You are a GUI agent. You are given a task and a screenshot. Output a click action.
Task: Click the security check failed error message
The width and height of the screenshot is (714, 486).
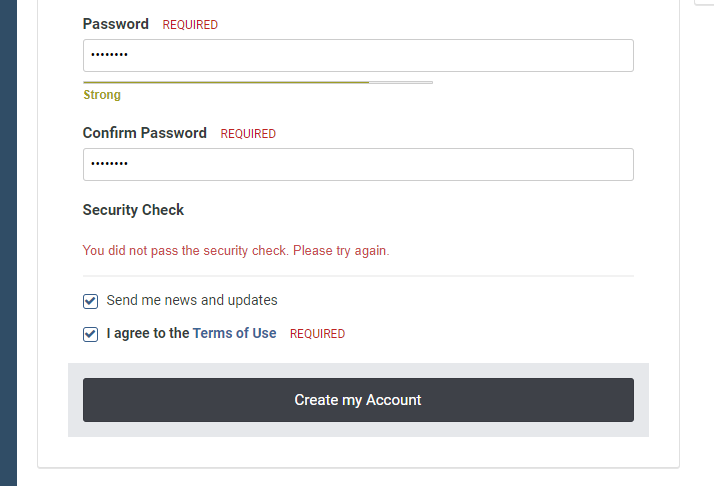click(x=236, y=250)
